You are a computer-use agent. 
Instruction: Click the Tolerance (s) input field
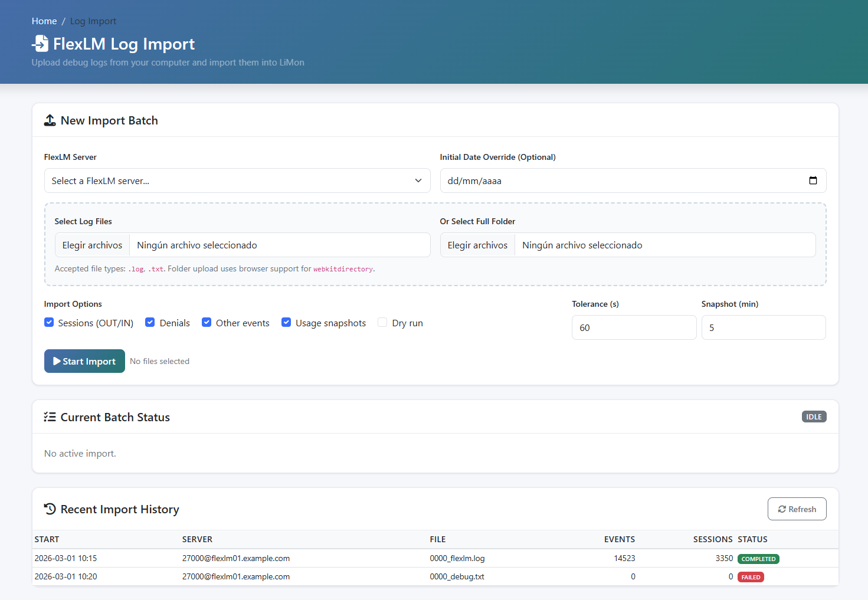[634, 327]
